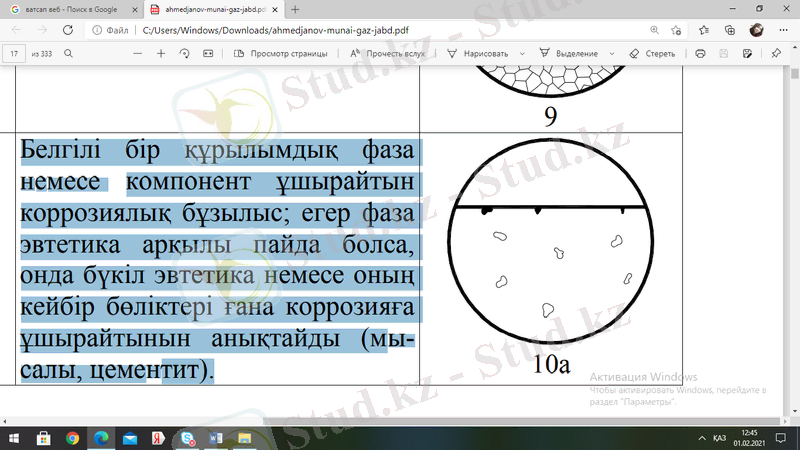The image size is (800, 450).
Task: Expand the Выделение color options dropdown
Action: click(x=612, y=54)
